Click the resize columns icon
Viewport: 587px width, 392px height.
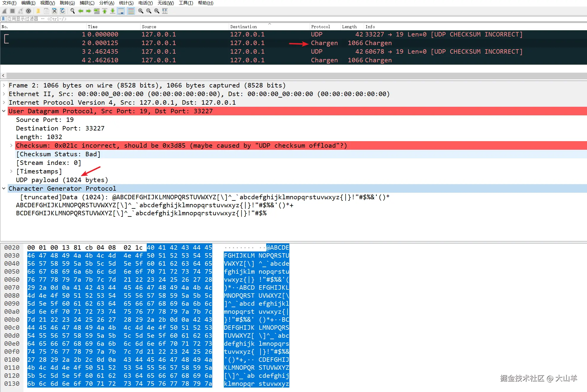pos(165,11)
